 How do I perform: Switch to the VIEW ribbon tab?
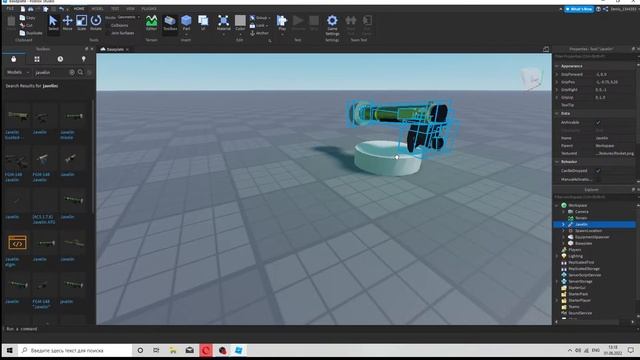(130, 9)
